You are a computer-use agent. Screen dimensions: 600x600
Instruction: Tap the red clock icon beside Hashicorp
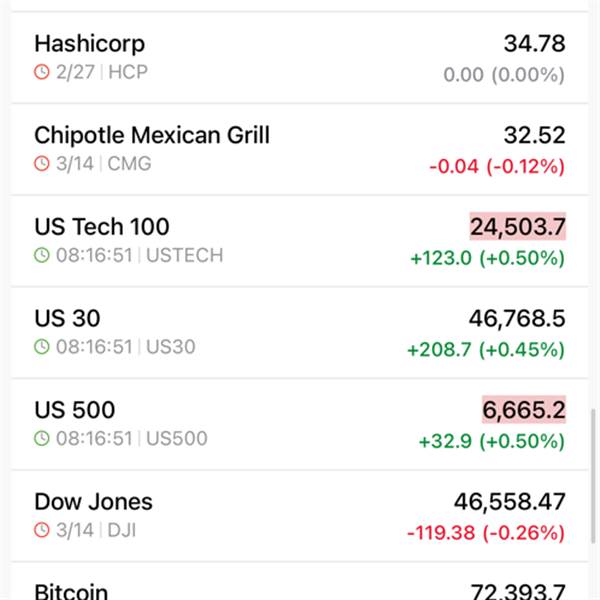click(41, 72)
